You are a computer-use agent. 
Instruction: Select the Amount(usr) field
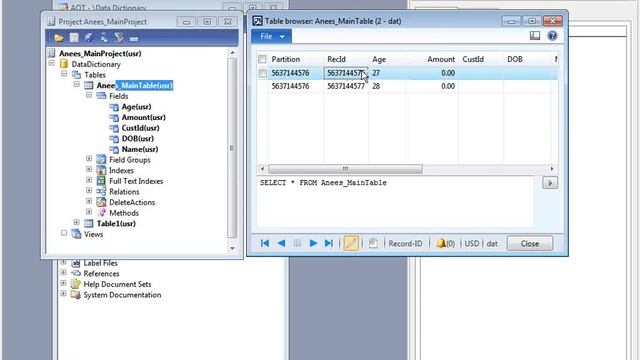(143, 118)
